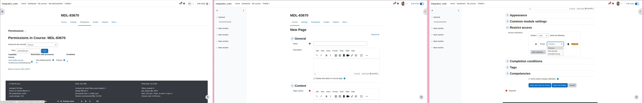Open Advanced role override dropdown
Screen dimensions: 644x103
[42, 45]
